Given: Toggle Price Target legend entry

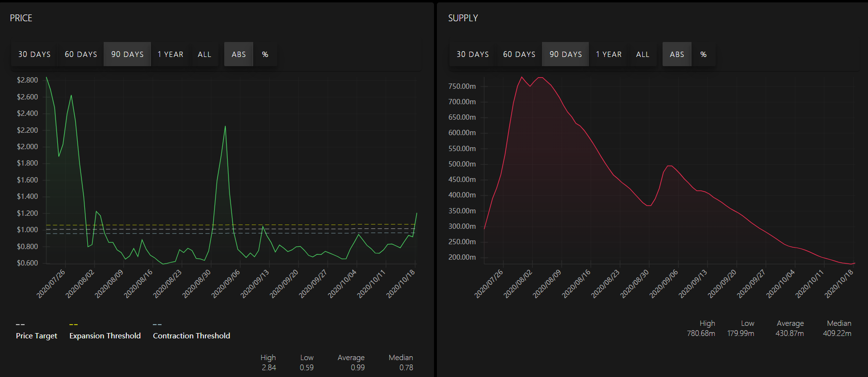Looking at the screenshot, I should tap(37, 335).
